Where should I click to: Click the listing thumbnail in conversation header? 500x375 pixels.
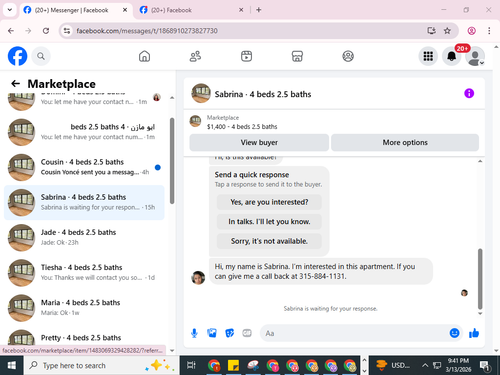pyautogui.click(x=201, y=93)
